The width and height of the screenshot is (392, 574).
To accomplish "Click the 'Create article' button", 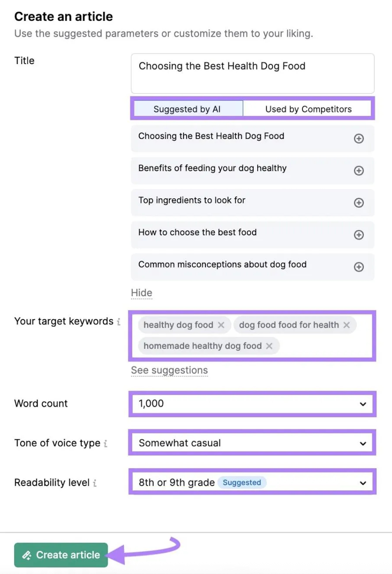I will (x=61, y=555).
